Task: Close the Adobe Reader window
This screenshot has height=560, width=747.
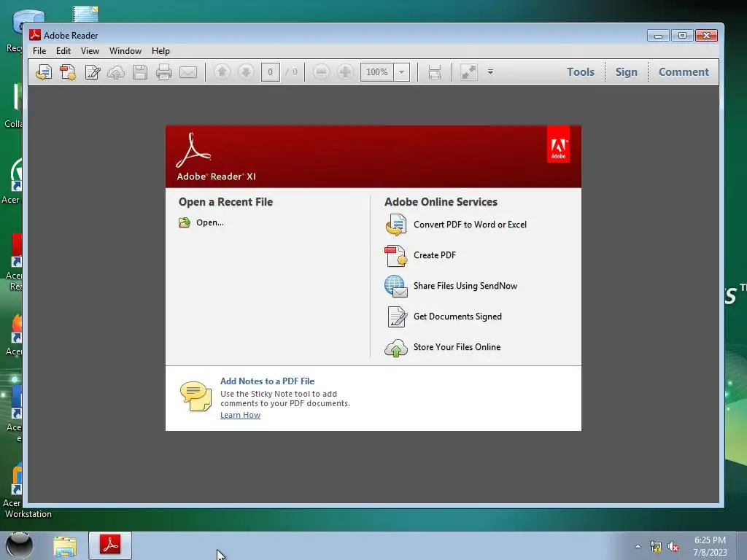Action: pos(706,36)
